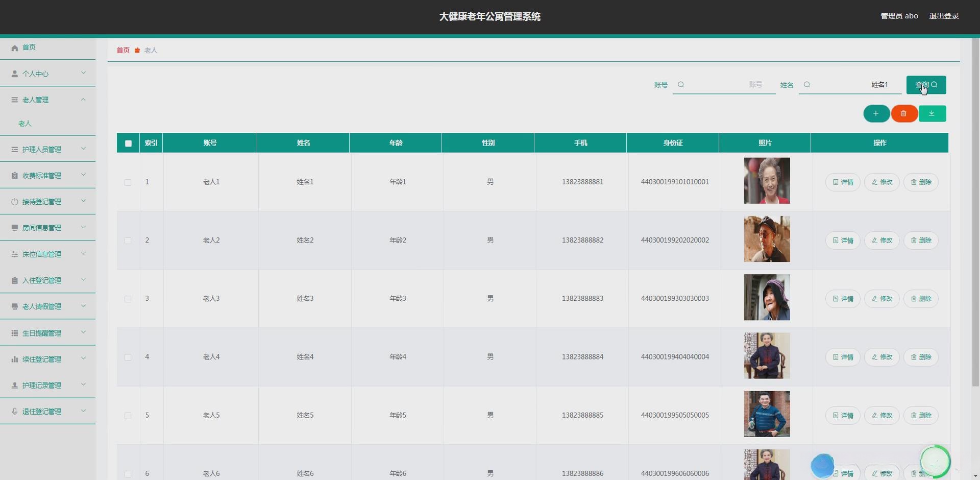The width and height of the screenshot is (980, 480).
Task: Expand the 接待登记管理 chevron
Action: pyautogui.click(x=83, y=201)
